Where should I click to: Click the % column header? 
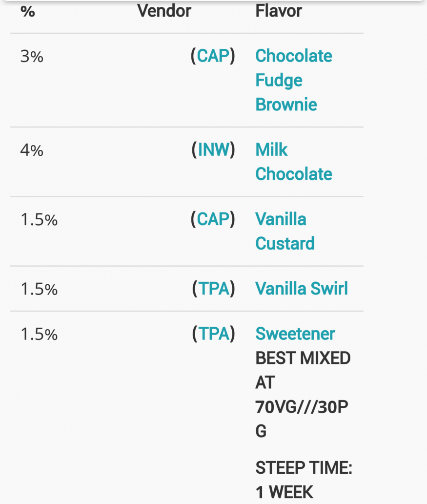point(28,11)
